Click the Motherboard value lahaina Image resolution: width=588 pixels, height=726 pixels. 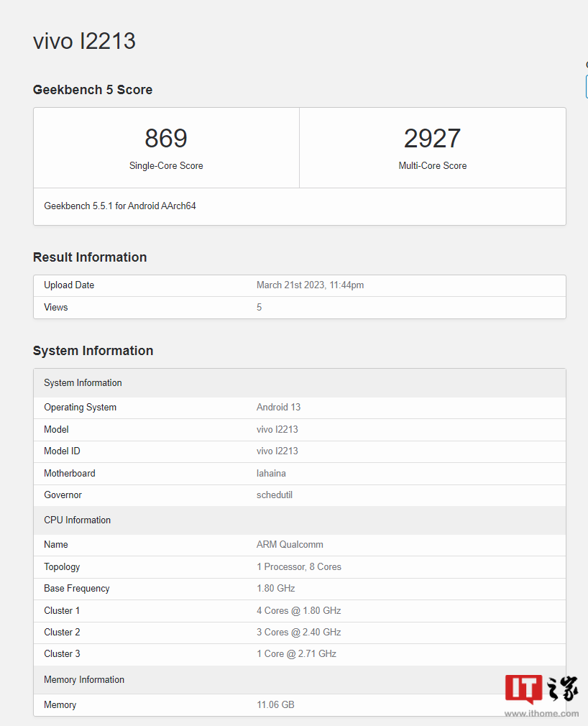pos(272,474)
